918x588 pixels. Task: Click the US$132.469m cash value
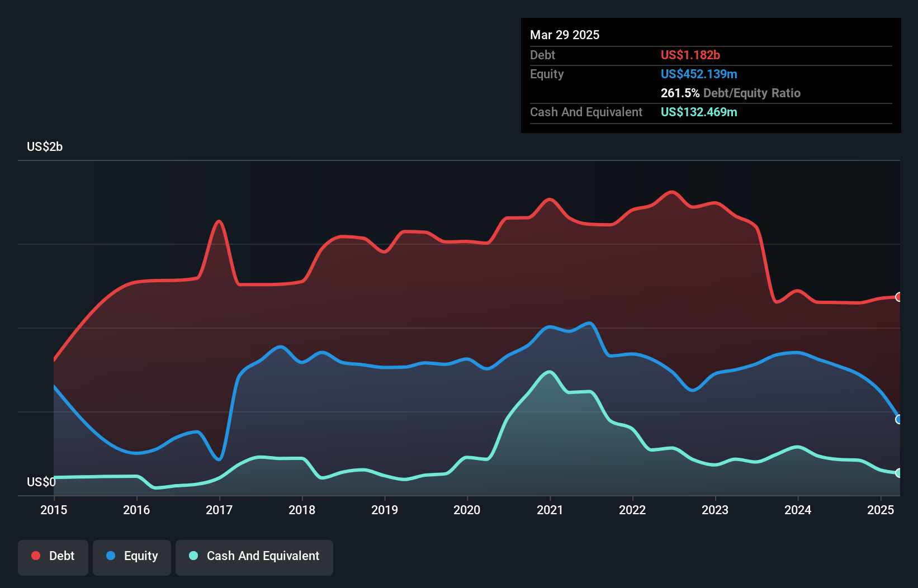tap(699, 112)
